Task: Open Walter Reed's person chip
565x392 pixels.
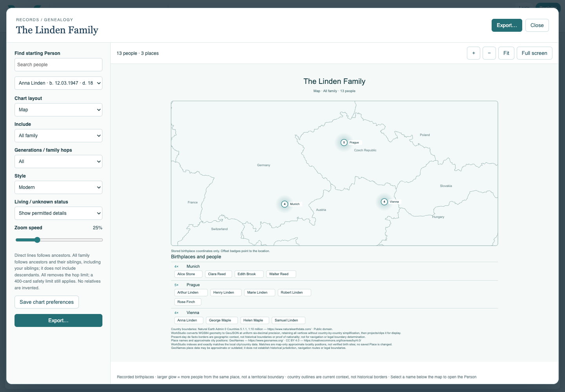Action: [x=281, y=274]
